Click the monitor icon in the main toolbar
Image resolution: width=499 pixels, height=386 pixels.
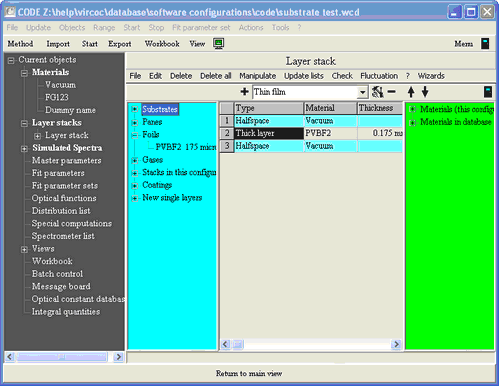219,44
